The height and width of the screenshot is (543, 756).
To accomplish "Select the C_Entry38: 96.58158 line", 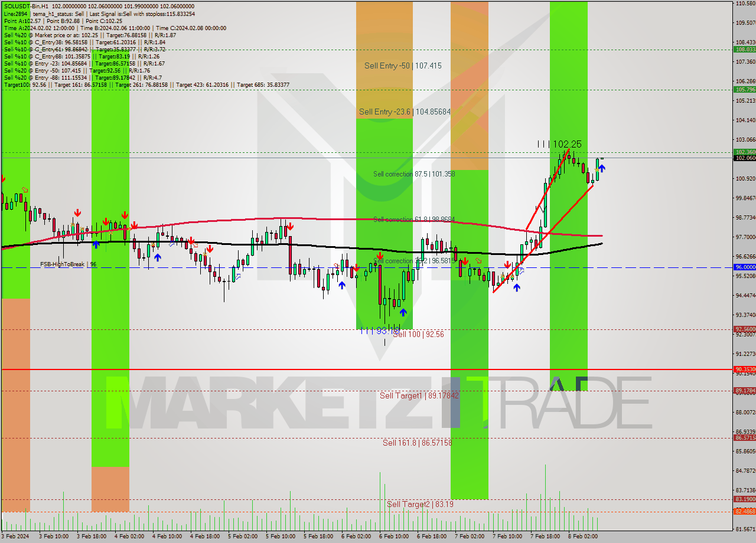I will 84,42.
